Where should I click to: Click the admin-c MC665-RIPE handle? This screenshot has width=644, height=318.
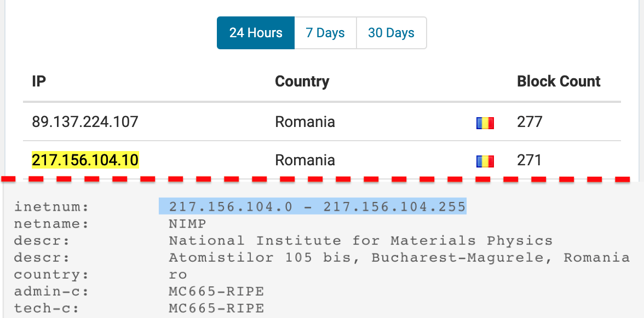[x=216, y=291]
